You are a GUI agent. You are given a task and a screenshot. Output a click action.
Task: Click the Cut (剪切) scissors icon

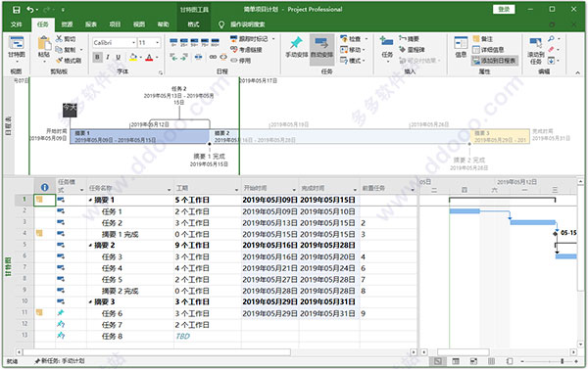59,38
